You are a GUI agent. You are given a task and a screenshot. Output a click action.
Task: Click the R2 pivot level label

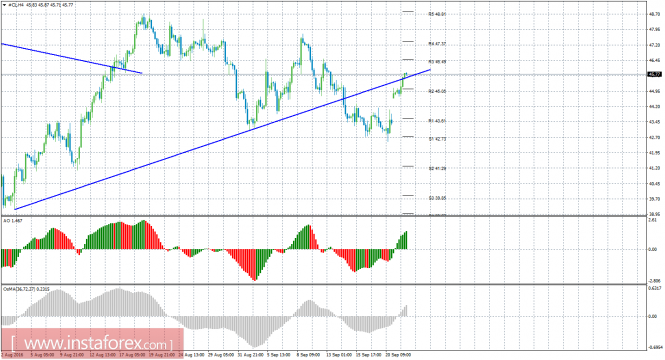pos(437,91)
